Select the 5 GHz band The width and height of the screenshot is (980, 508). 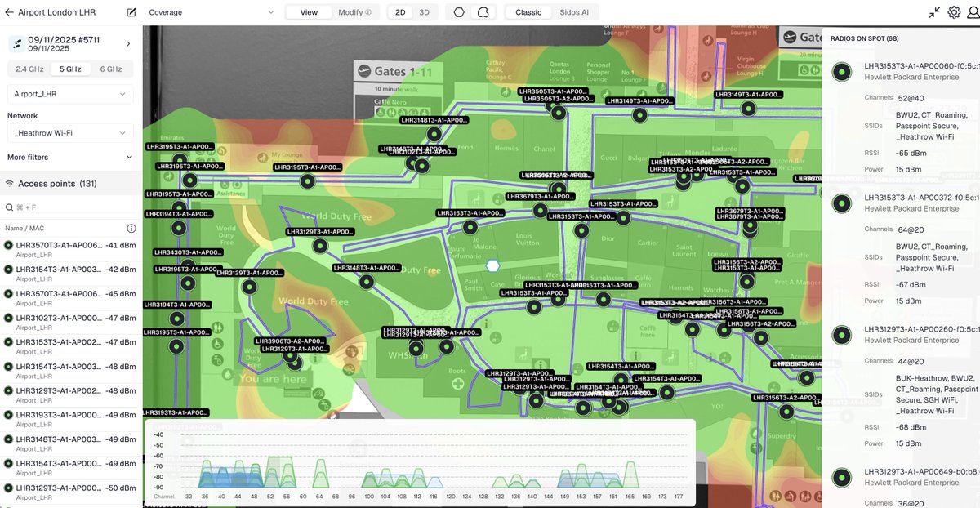pyautogui.click(x=69, y=69)
